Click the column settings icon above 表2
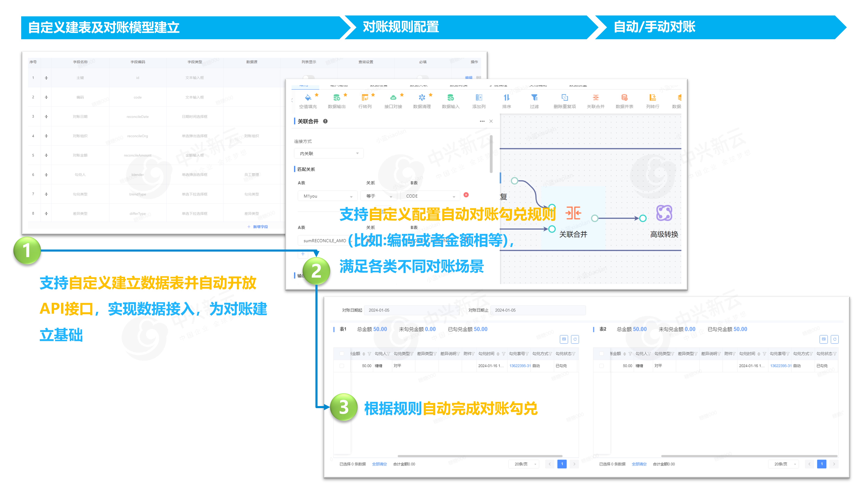Screen dimensions: 868x488 pos(824,339)
